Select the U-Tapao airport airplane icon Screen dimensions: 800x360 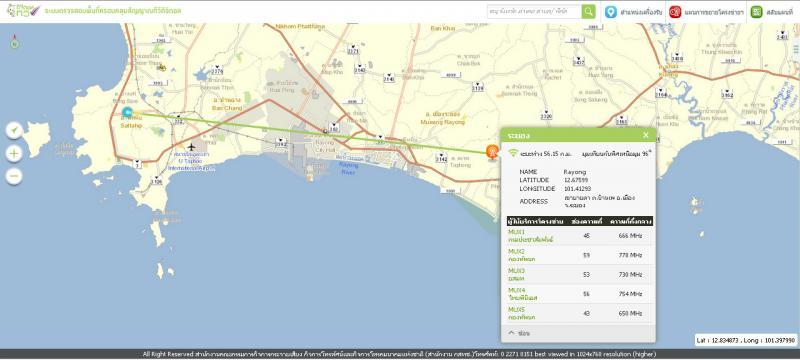(192, 147)
